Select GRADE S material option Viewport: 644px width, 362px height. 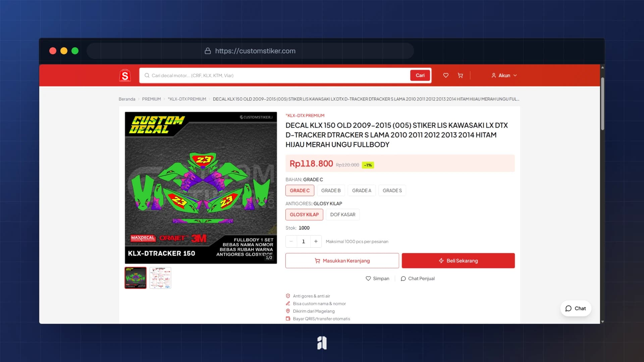click(x=392, y=190)
